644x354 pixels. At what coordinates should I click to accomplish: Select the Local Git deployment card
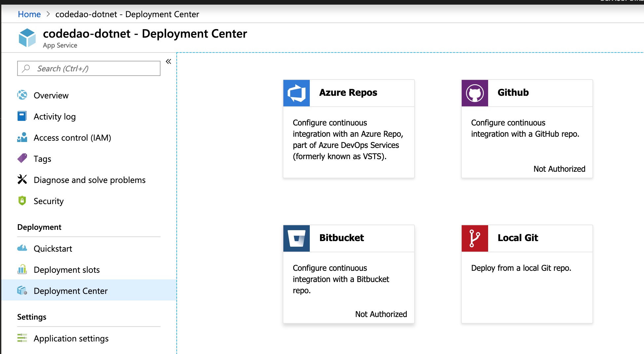click(x=527, y=274)
